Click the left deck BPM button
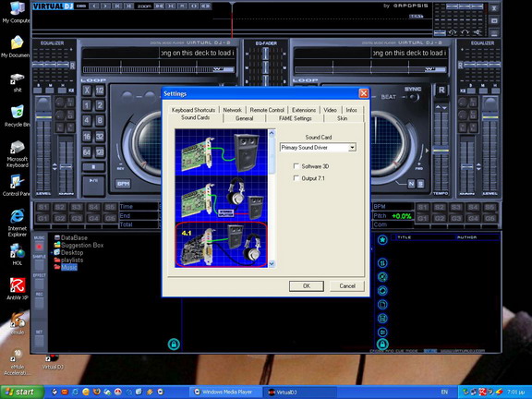The width and height of the screenshot is (532, 399). click(123, 184)
